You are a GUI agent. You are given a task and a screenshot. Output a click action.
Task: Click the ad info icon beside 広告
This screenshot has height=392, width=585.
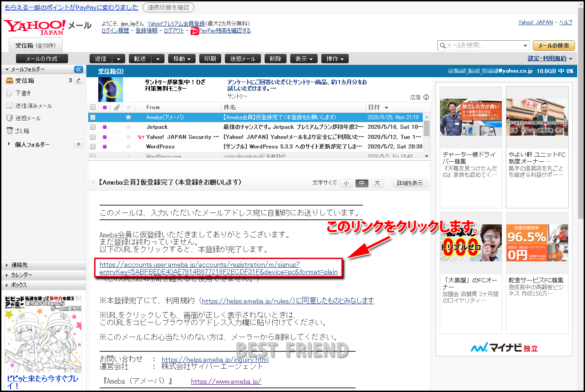pos(426,97)
